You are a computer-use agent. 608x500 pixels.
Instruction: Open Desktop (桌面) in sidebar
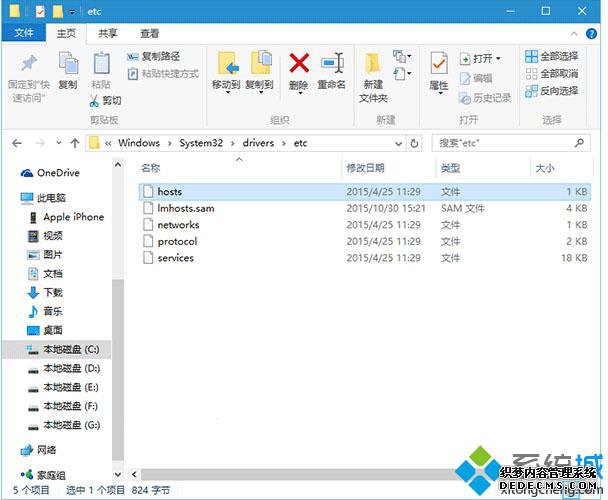[45, 330]
